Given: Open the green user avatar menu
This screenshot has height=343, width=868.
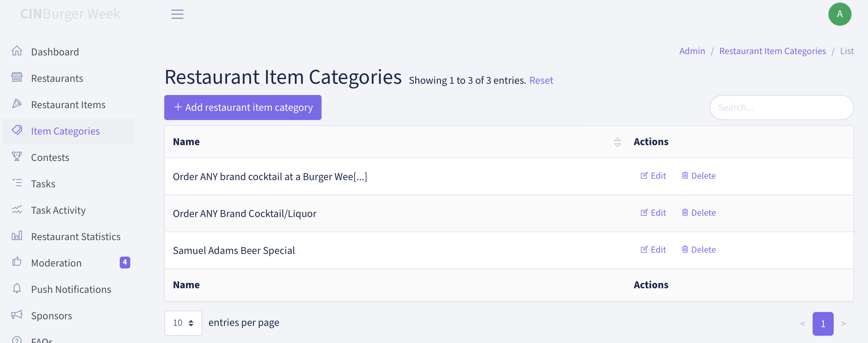Looking at the screenshot, I should point(839,14).
